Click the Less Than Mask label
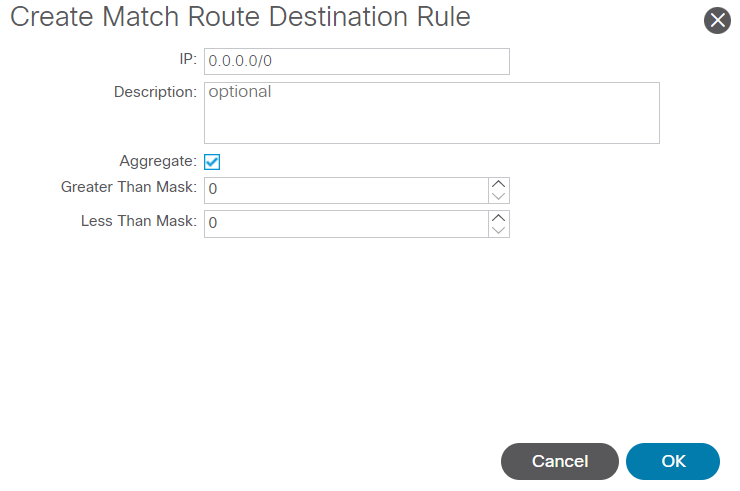The width and height of the screenshot is (740, 491). [x=139, y=220]
